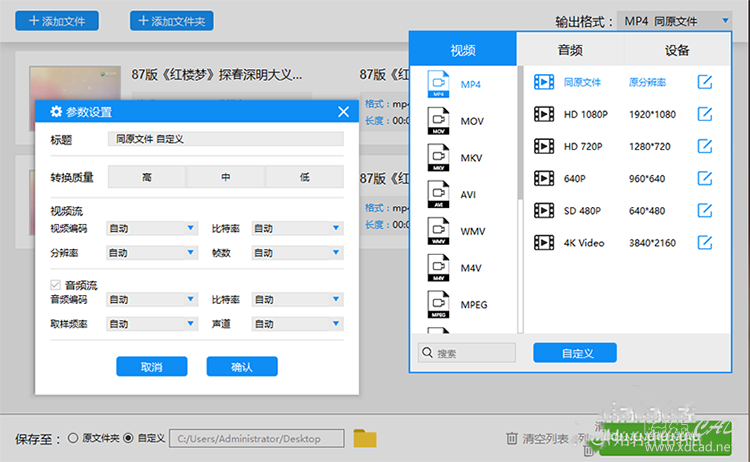Click 取消 in the parameter dialog

(152, 367)
